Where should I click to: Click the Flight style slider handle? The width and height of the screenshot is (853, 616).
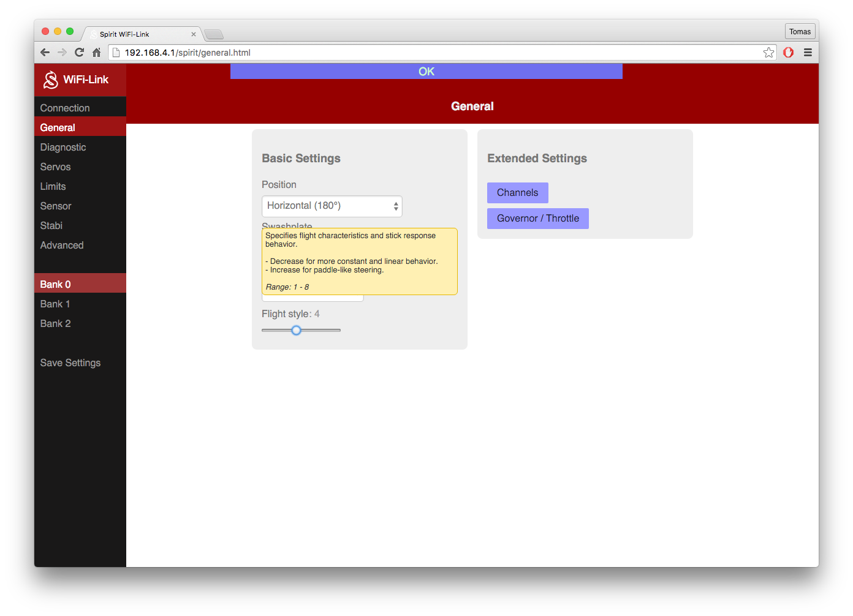point(296,330)
